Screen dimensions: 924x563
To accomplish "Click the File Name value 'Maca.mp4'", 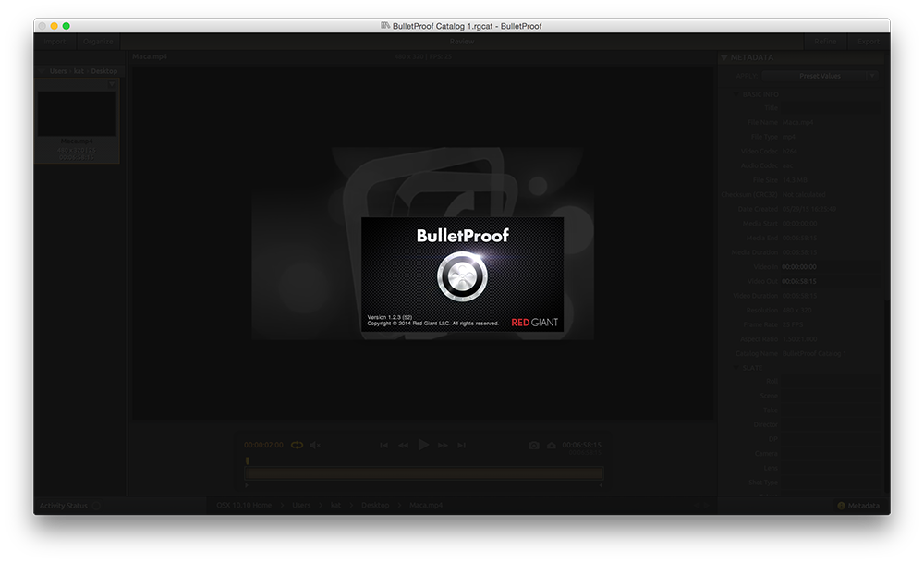I will [798, 123].
